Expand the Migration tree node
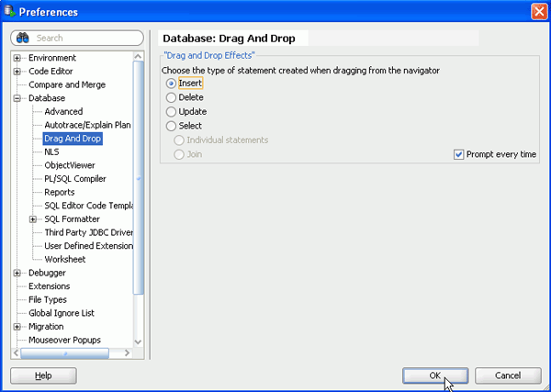Screen dimensions: 551x392 (x=17, y=327)
